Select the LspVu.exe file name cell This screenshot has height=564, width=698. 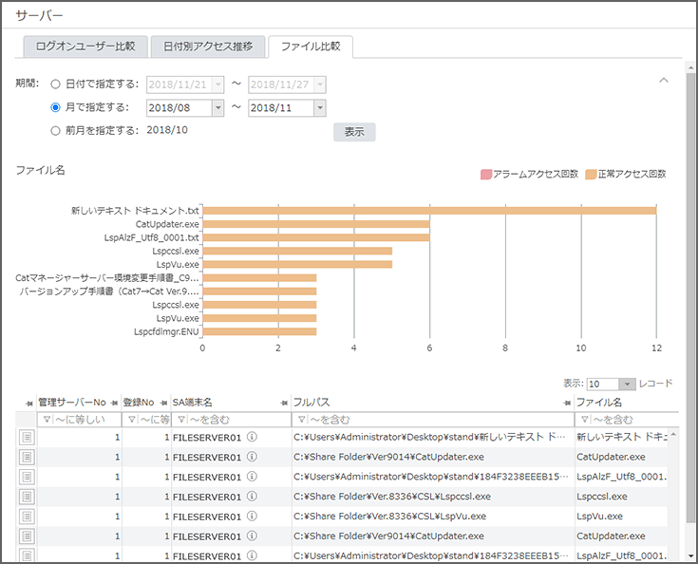tap(621, 516)
